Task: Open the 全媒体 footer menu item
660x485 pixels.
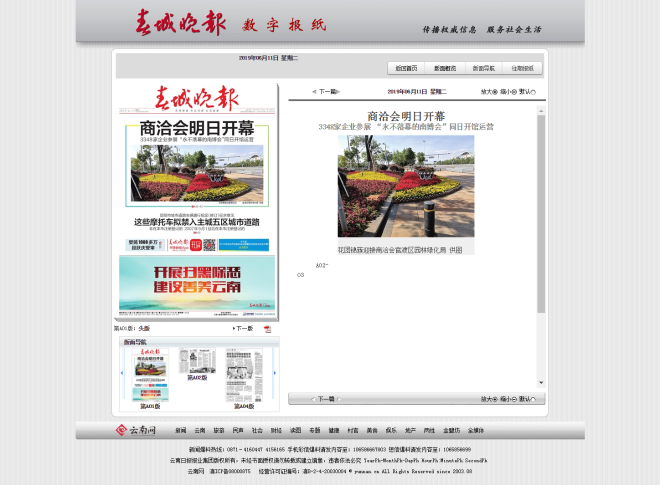Action: click(x=476, y=430)
